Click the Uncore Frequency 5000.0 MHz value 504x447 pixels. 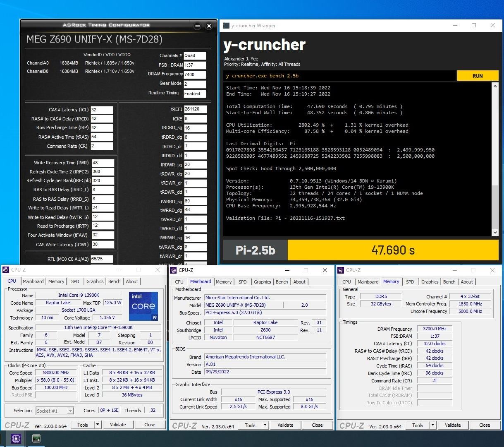[x=470, y=311]
